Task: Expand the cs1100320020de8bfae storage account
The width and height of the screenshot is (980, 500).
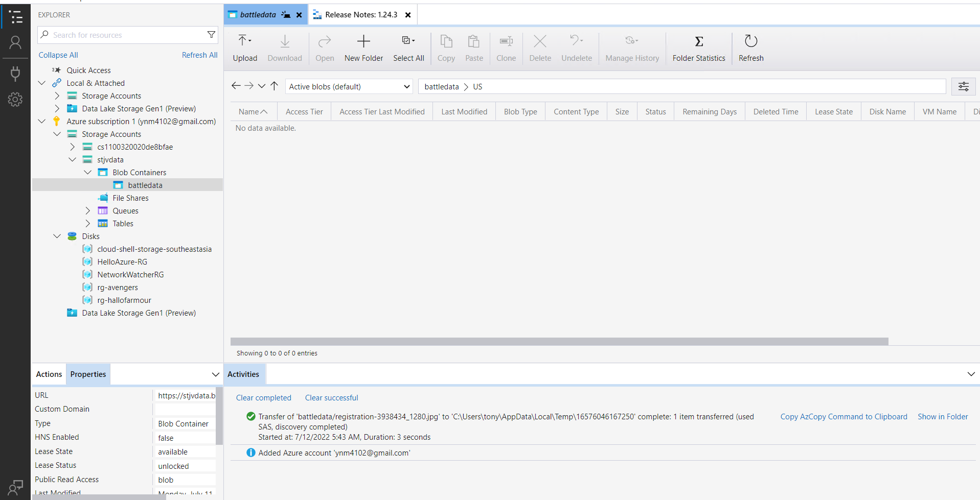Action: coord(72,147)
